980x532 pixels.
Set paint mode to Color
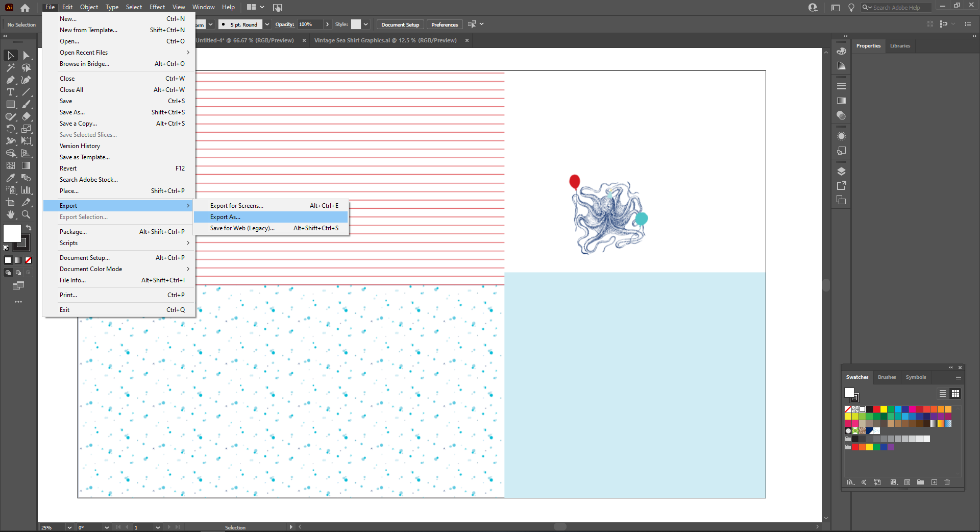(8, 260)
